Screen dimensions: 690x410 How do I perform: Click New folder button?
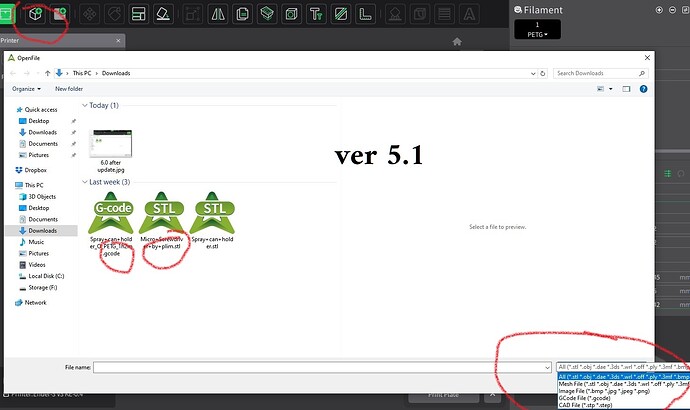click(69, 89)
